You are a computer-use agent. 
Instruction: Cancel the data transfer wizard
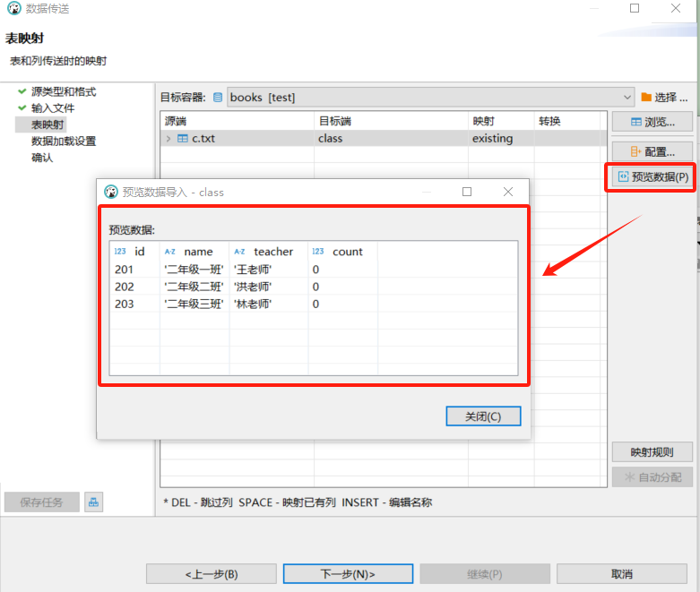pyautogui.click(x=622, y=574)
